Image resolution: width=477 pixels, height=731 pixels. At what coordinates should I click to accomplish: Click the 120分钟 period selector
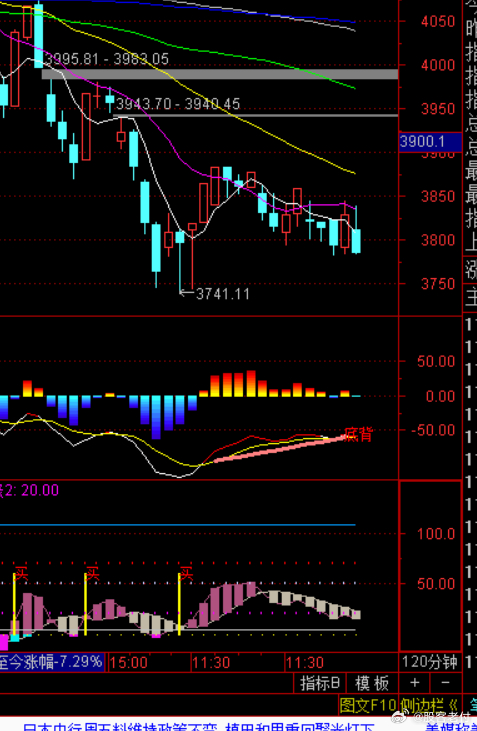[429, 662]
